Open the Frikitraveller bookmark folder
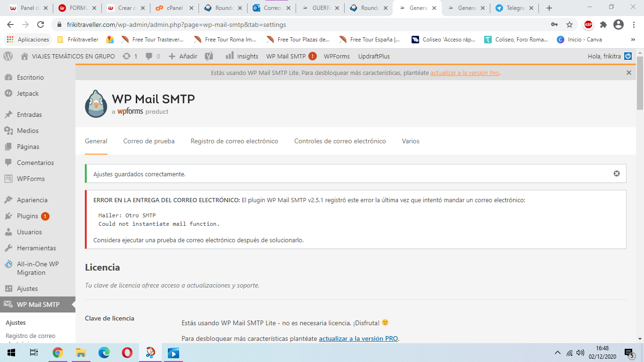Viewport: 644px width, 362px height. click(x=78, y=40)
